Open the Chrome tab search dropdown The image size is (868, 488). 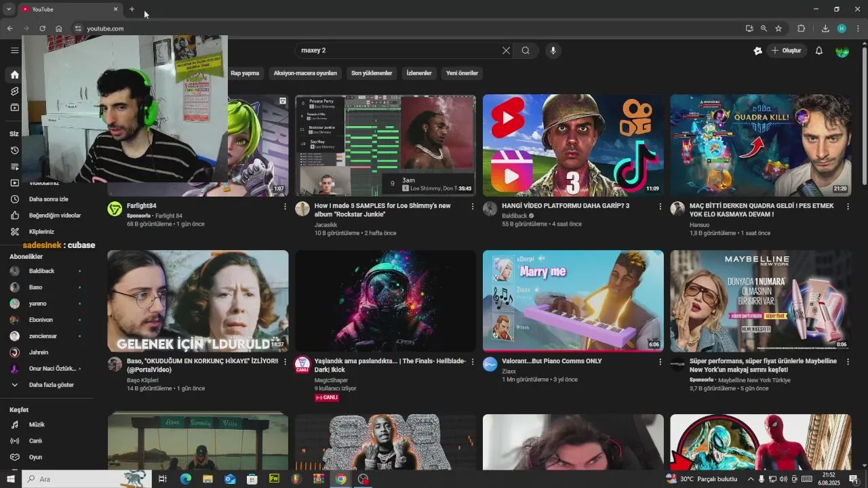point(9,9)
